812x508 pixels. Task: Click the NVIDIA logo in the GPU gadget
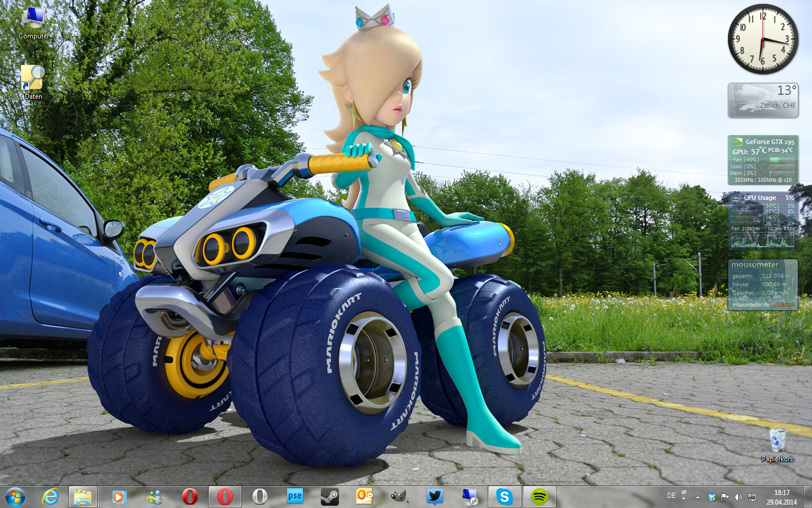736,142
